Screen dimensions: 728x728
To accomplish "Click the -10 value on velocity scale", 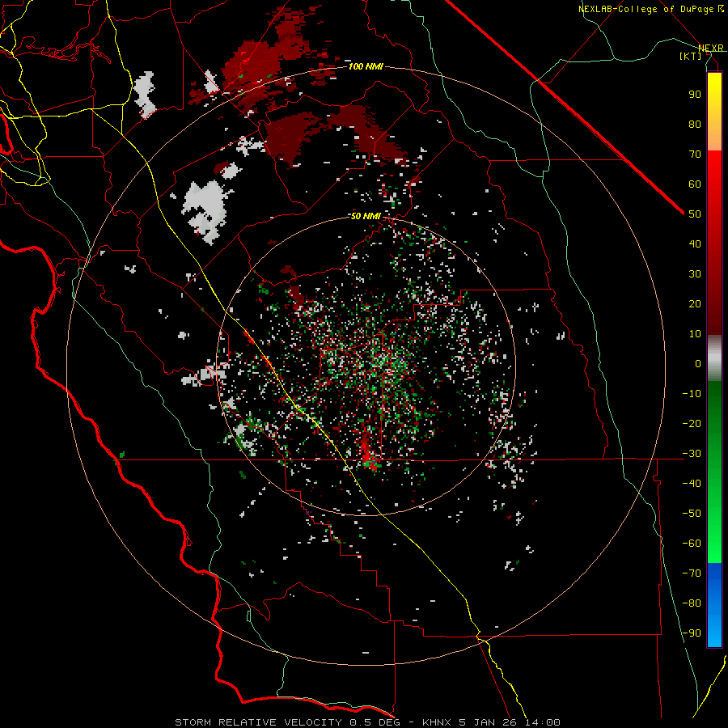I will (692, 394).
